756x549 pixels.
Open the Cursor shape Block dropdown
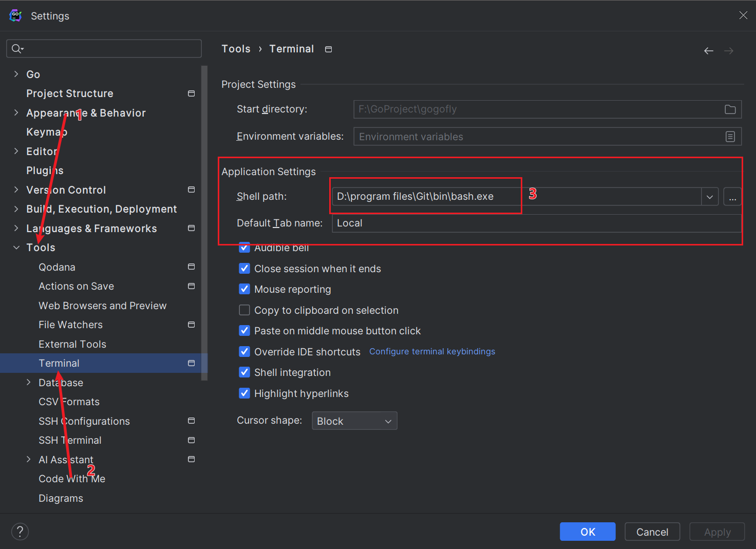(354, 421)
